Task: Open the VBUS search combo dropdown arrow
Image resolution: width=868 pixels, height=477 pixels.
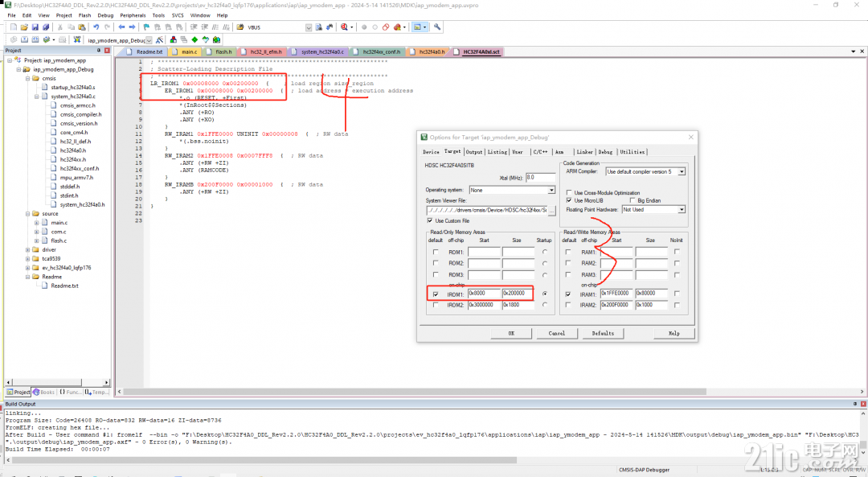Action: 309,27
